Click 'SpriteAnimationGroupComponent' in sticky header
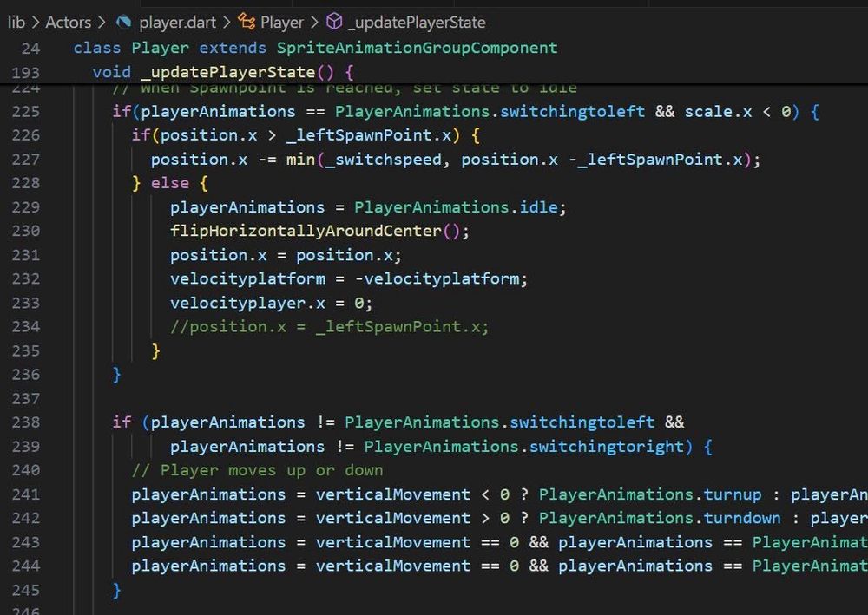The height and width of the screenshot is (615, 868). pyautogui.click(x=417, y=48)
